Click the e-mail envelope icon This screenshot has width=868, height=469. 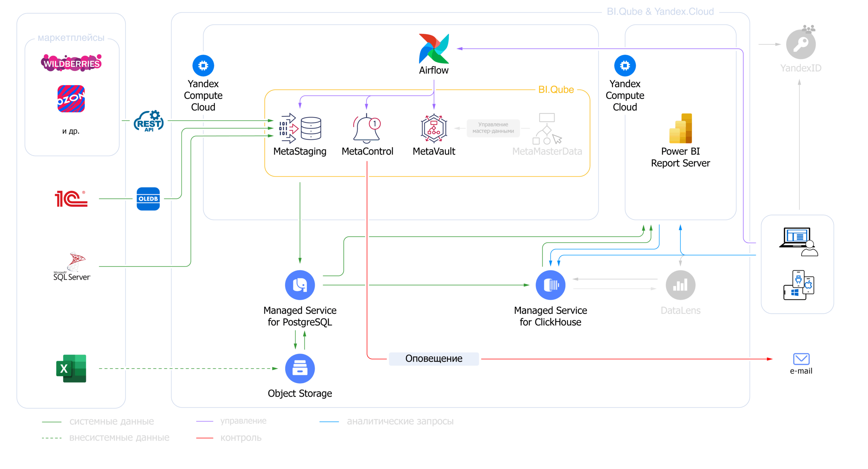pyautogui.click(x=801, y=359)
